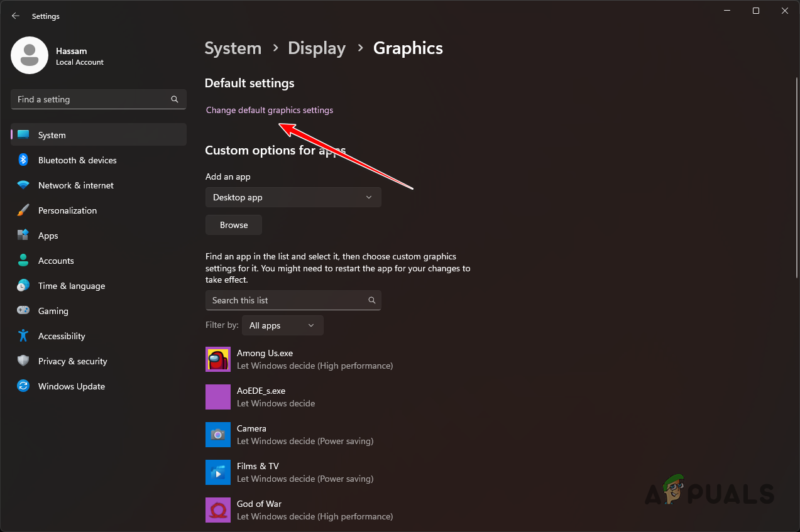Open the Desktop app dropdown
This screenshot has width=800, height=532.
point(293,197)
